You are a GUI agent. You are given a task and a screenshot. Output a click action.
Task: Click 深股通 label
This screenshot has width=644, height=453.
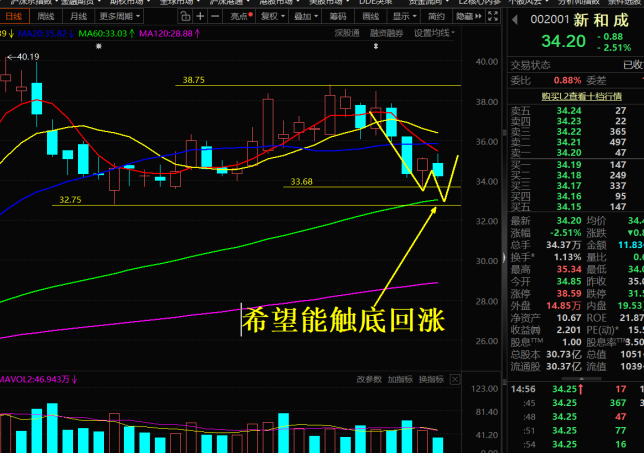[347, 33]
